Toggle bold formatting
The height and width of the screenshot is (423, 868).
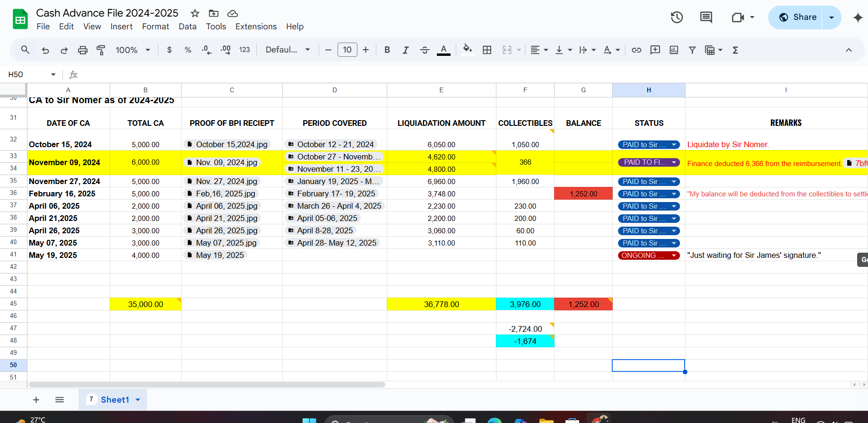387,50
